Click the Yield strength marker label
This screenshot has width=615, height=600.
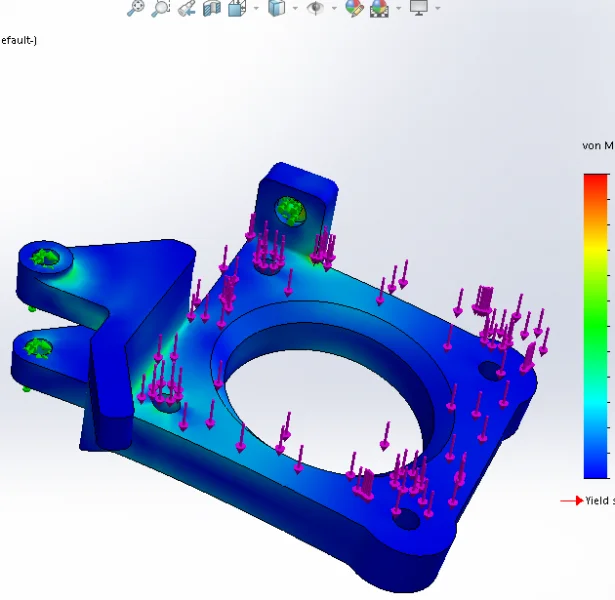pos(599,500)
